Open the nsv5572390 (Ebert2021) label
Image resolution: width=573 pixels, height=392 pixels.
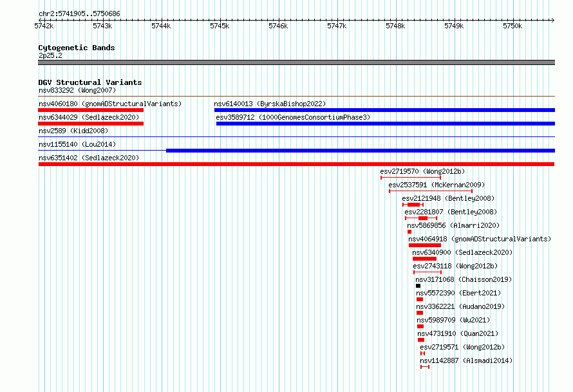click(458, 293)
